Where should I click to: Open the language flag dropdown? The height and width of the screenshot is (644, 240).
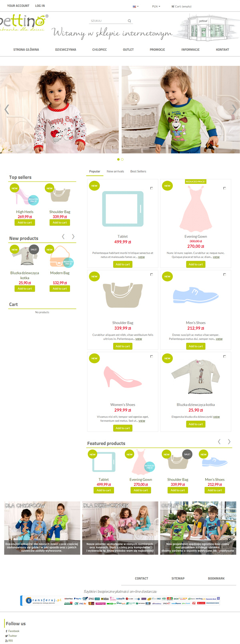click(x=136, y=6)
